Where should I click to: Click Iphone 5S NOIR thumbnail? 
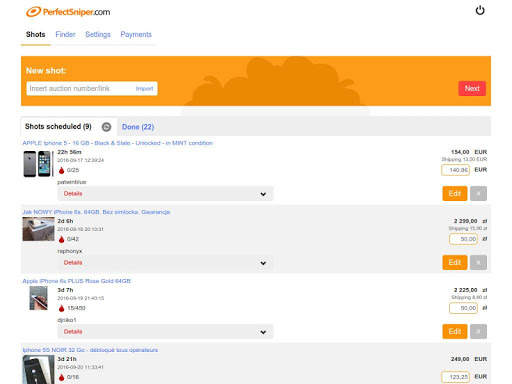coord(38,369)
